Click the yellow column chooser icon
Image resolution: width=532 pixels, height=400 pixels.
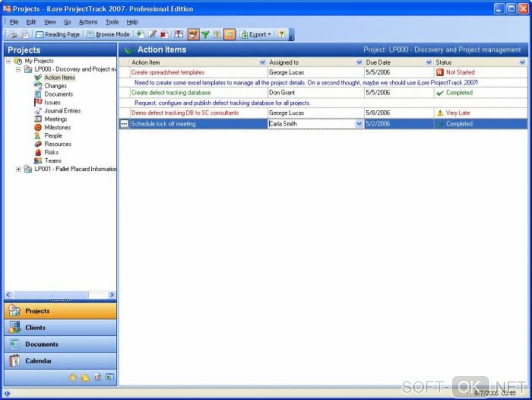217,34
